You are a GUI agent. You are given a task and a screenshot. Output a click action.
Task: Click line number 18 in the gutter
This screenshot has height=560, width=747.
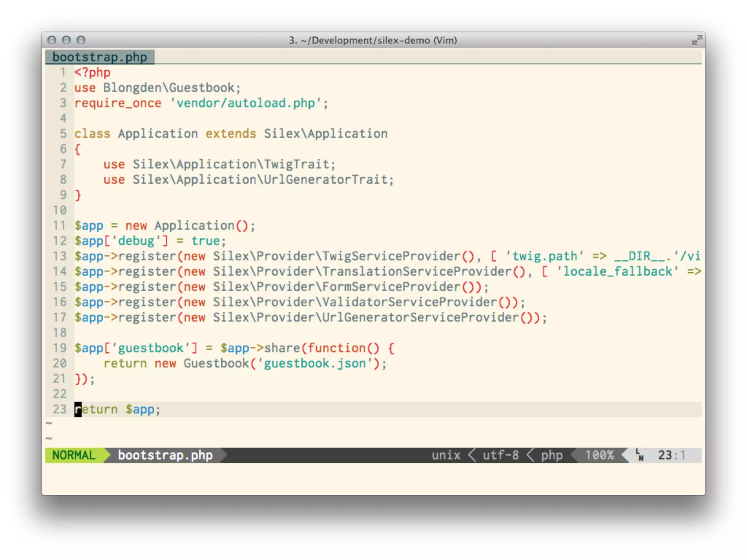(60, 332)
